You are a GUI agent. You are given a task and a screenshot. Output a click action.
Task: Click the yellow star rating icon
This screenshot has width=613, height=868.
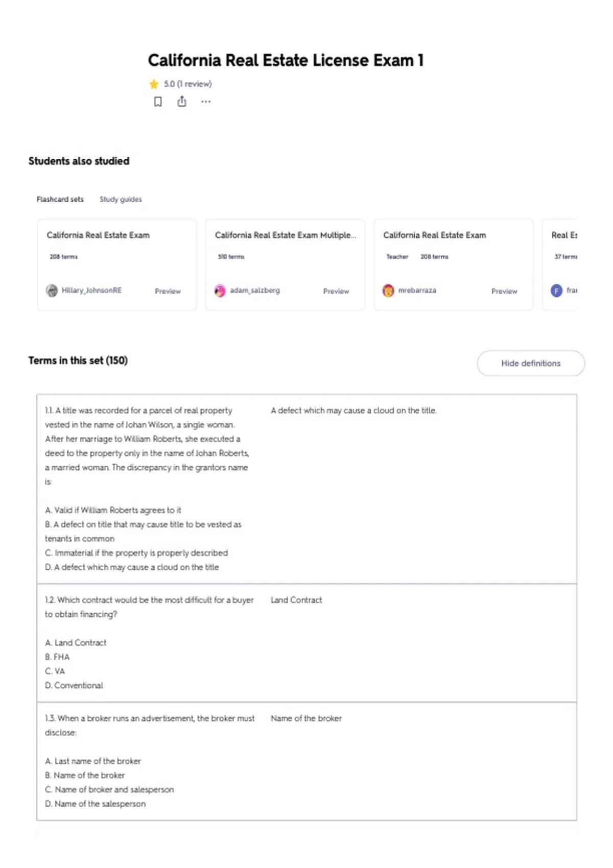[x=154, y=84]
